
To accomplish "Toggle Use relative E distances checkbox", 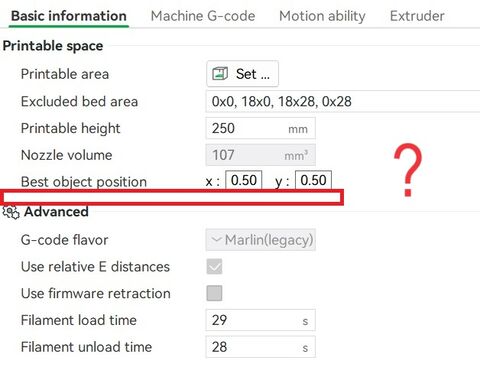I will [x=214, y=267].
